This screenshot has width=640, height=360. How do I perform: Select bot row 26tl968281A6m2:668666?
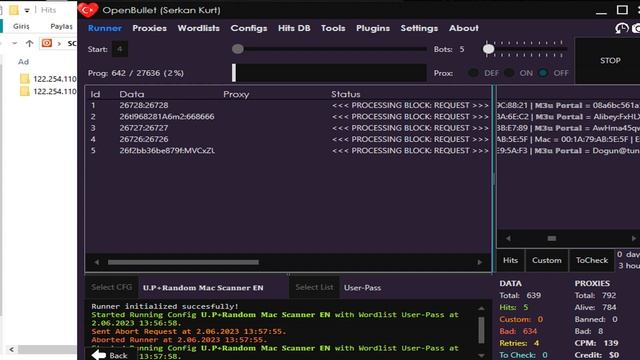288,117
